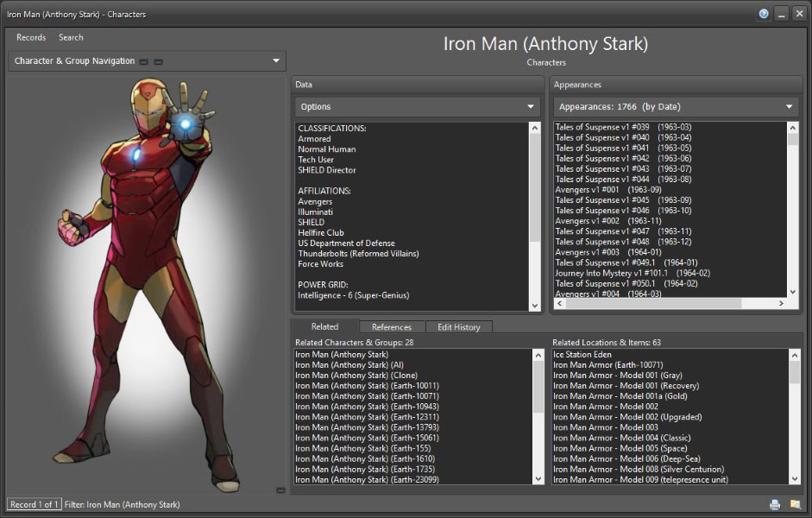Viewport: 812px width, 518px height.
Task: Select Avengers v1 #001 in Appearances
Action: pyautogui.click(x=608, y=190)
